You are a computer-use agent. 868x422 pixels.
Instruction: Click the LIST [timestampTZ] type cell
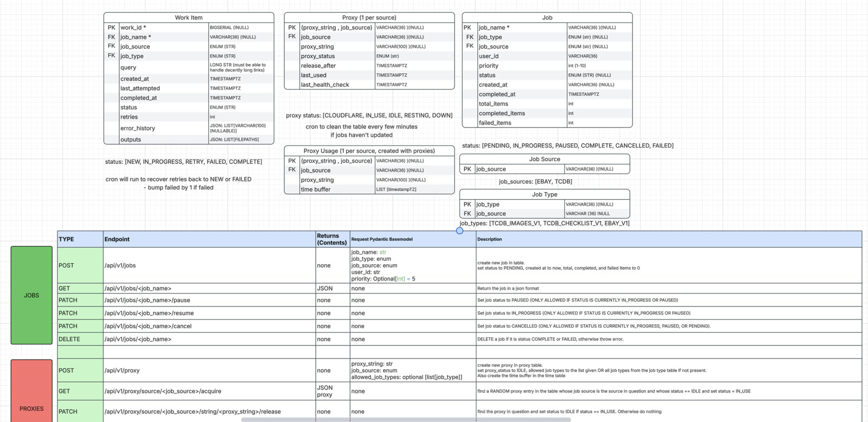414,189
